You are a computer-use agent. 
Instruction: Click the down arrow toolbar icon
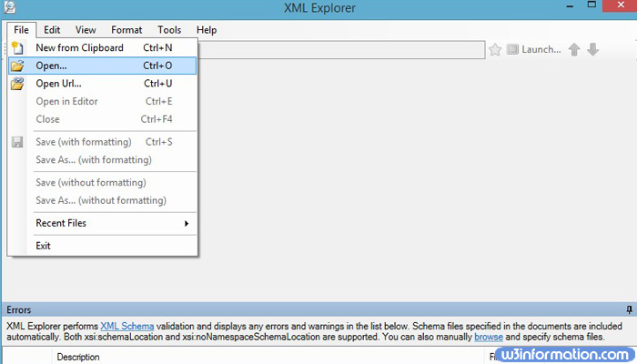pos(592,49)
